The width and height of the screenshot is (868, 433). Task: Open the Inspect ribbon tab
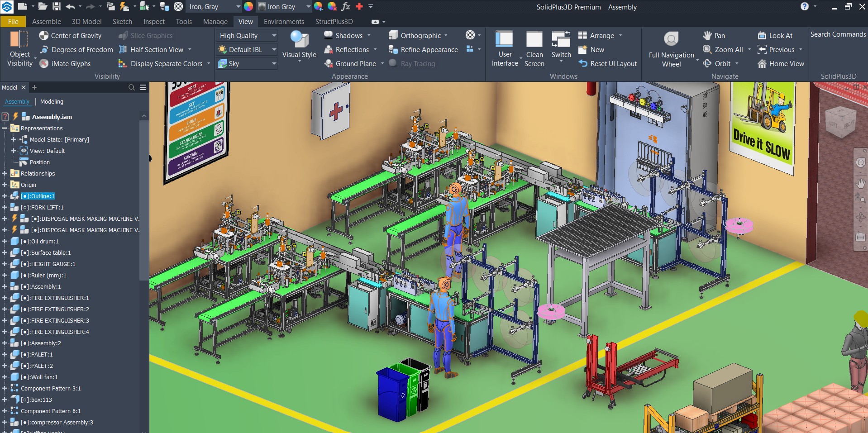tap(154, 21)
